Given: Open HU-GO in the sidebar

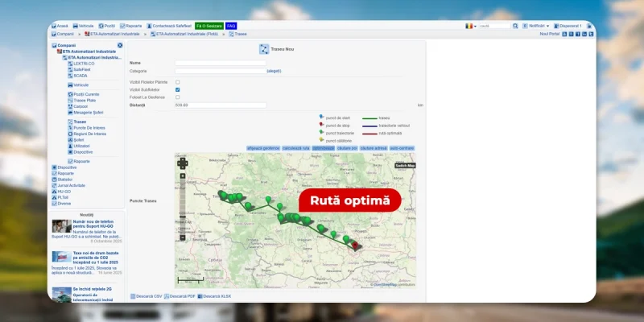Looking at the screenshot, I should coord(61,192).
